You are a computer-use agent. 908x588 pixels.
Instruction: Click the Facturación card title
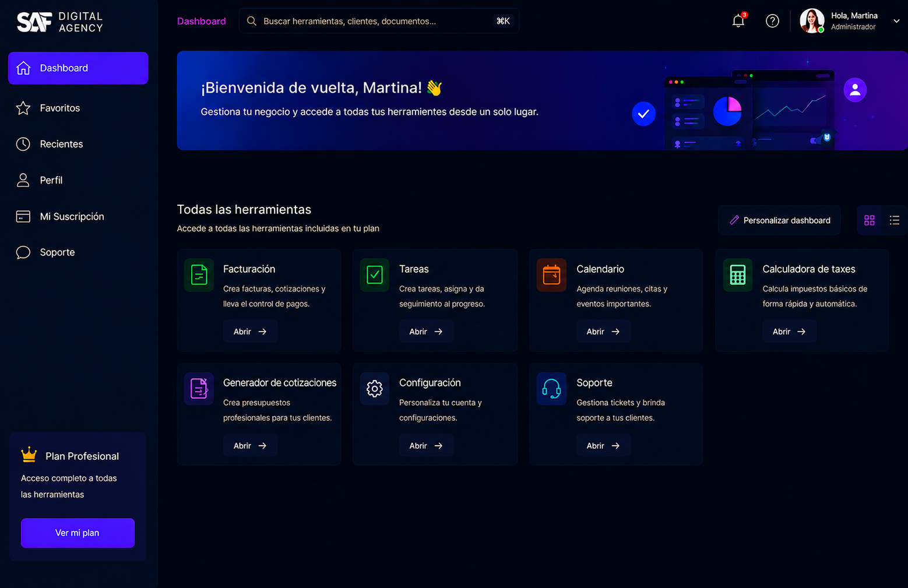[249, 269]
